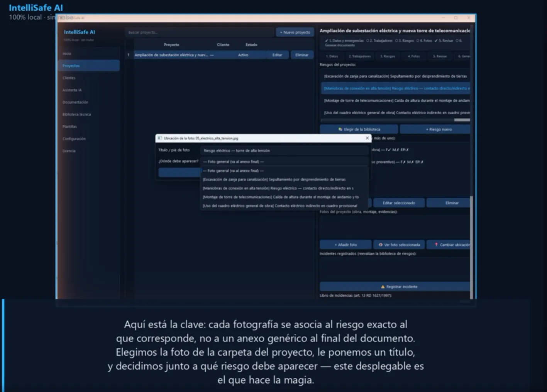This screenshot has height=392, width=547.
Task: Open the '¿Dónde debe aparecer?' combo box
Action: pos(285,162)
